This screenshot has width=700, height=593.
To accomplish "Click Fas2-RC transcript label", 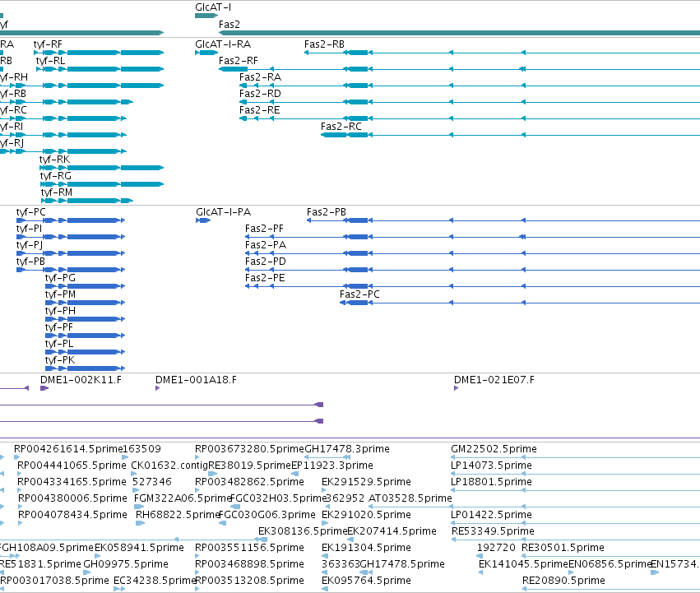I will (x=341, y=127).
